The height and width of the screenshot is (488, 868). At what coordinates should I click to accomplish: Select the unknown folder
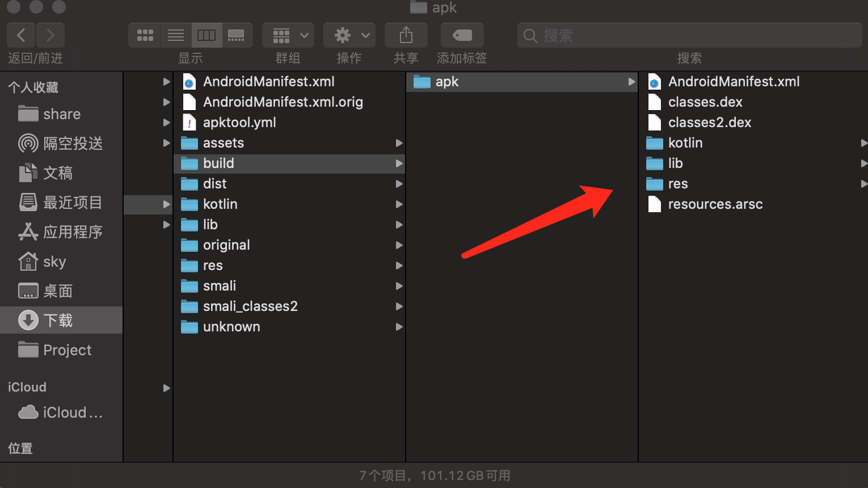(289, 327)
